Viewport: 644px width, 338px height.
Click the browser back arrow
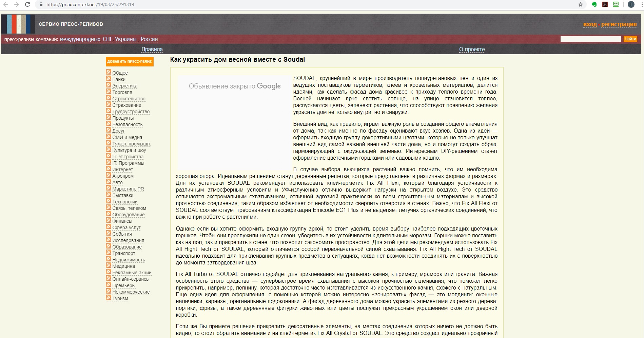coord(6,4)
